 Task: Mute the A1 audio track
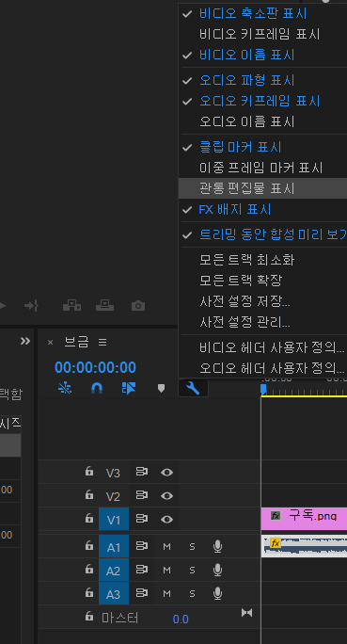(x=166, y=546)
